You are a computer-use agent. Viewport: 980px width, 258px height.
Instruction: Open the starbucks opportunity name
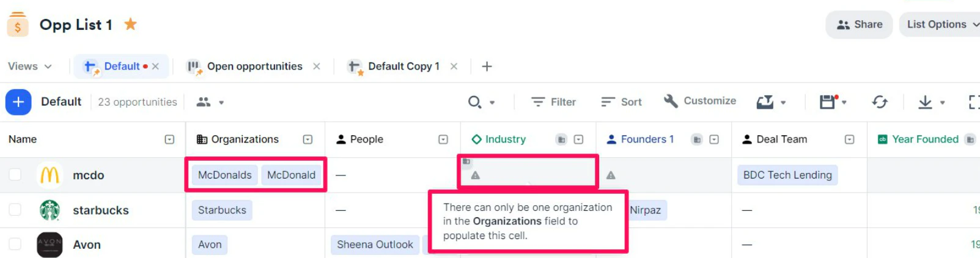pyautogui.click(x=101, y=210)
